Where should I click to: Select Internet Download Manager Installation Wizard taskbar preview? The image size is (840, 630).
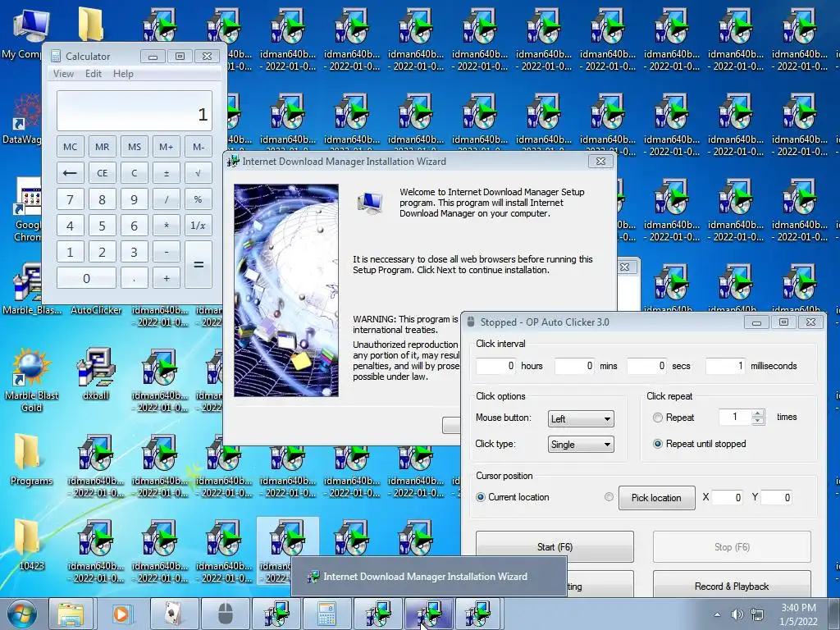tap(428, 577)
